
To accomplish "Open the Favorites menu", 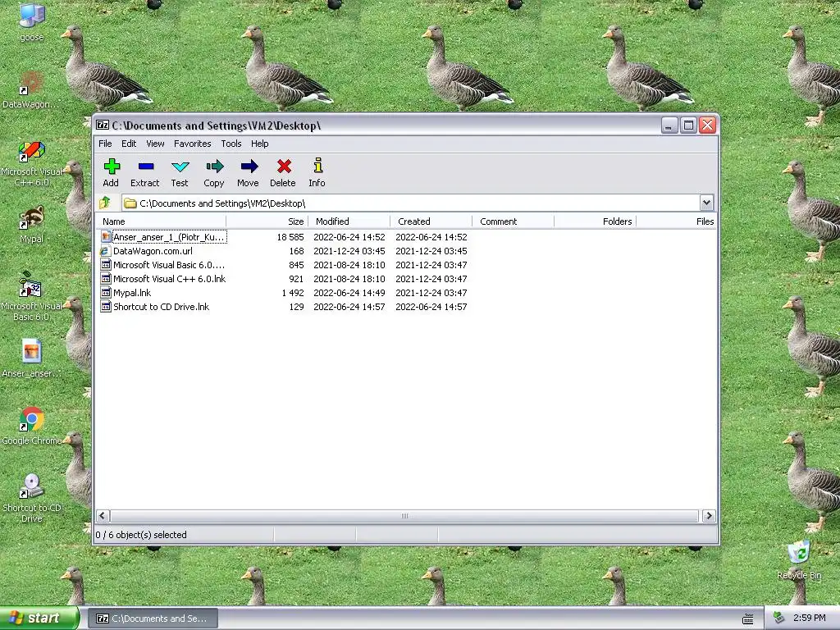I will (x=192, y=144).
